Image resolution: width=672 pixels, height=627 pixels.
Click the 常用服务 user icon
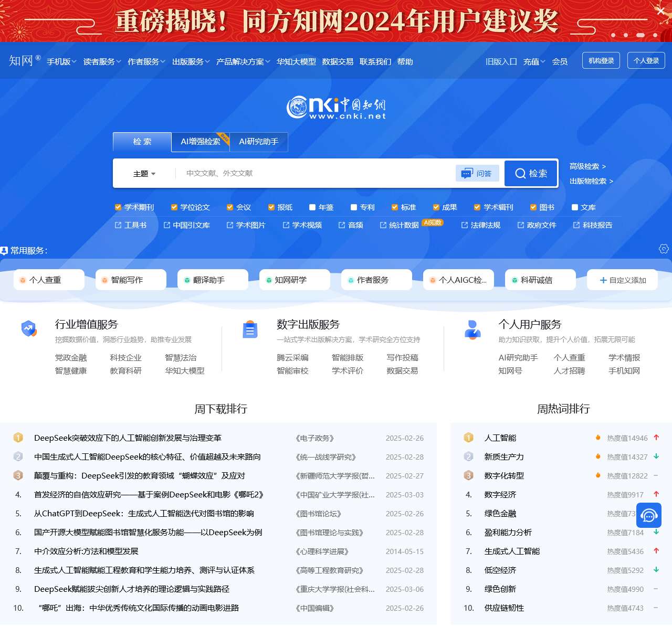(4, 251)
